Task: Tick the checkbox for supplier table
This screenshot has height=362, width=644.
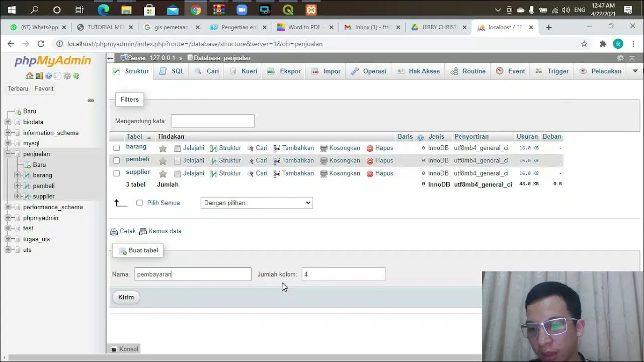Action: tap(117, 173)
